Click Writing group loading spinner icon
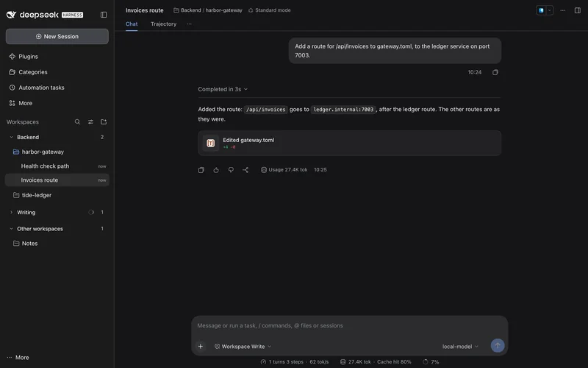 pyautogui.click(x=90, y=212)
